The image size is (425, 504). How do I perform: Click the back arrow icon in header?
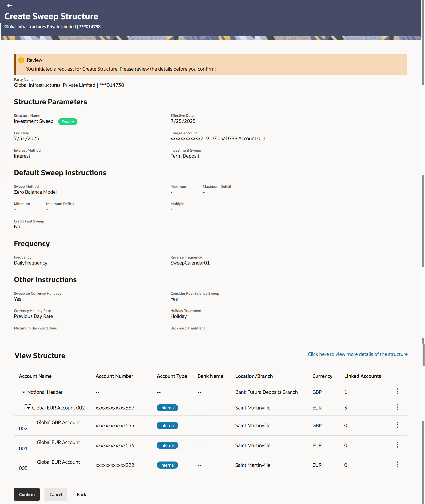point(9,6)
